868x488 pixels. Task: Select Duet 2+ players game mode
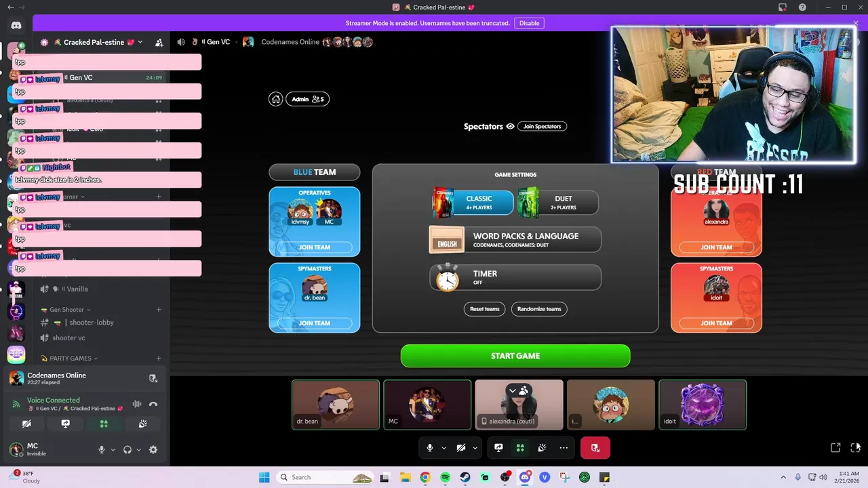558,203
